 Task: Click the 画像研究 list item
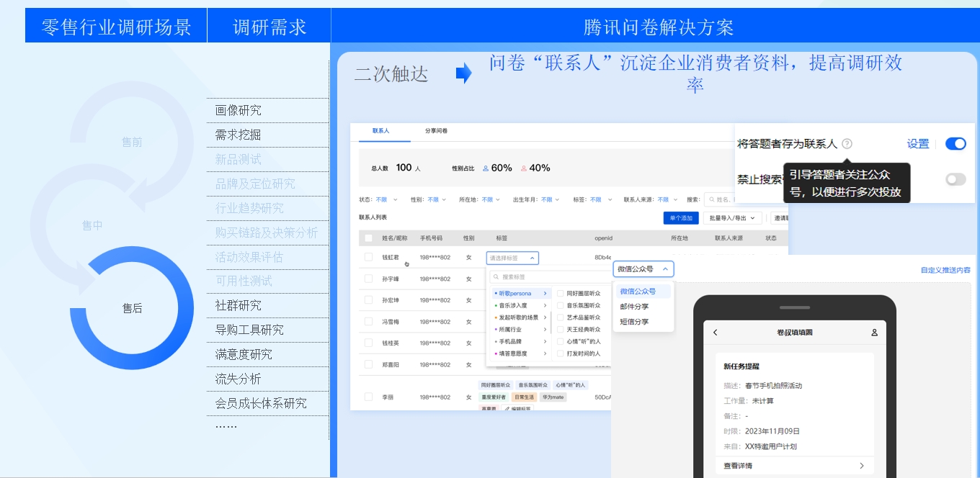[238, 110]
